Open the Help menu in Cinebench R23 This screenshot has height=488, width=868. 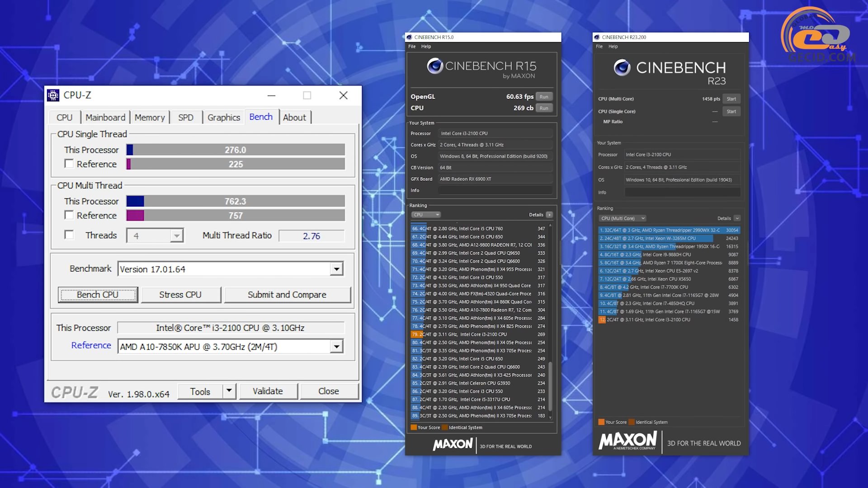[613, 47]
